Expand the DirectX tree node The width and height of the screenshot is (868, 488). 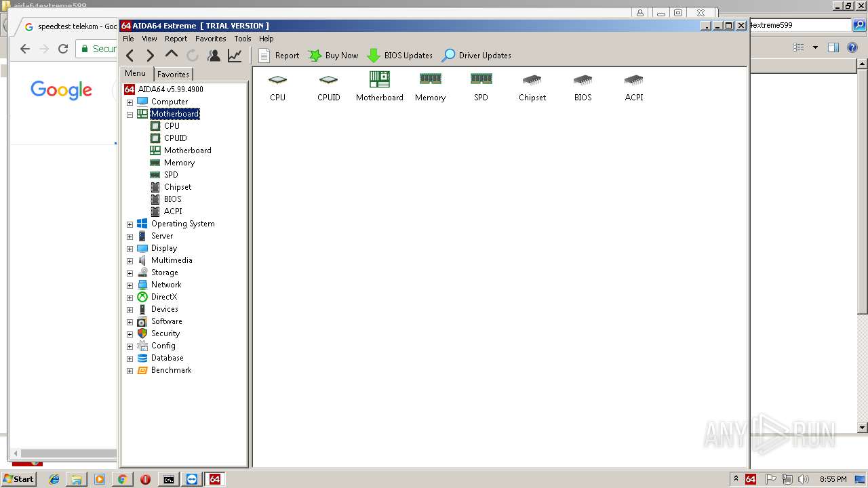point(130,297)
